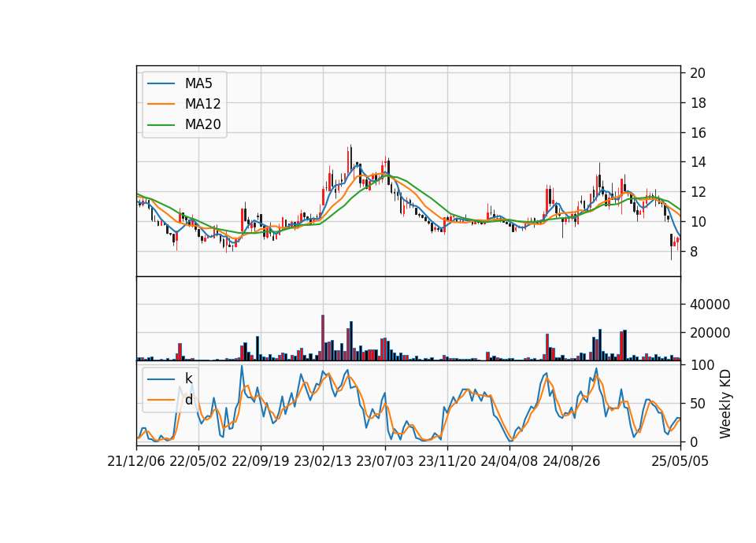Click the 25/05/05 date tick label
756x543 pixels.
pyautogui.click(x=680, y=461)
